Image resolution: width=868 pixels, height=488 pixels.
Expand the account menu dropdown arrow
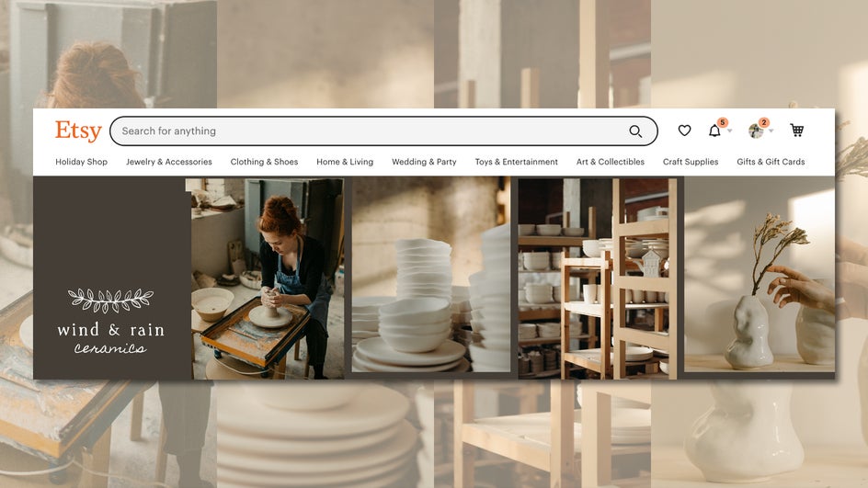click(771, 131)
